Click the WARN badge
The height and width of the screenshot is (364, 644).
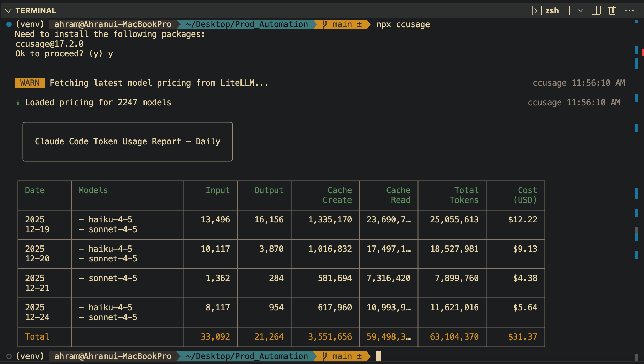30,83
